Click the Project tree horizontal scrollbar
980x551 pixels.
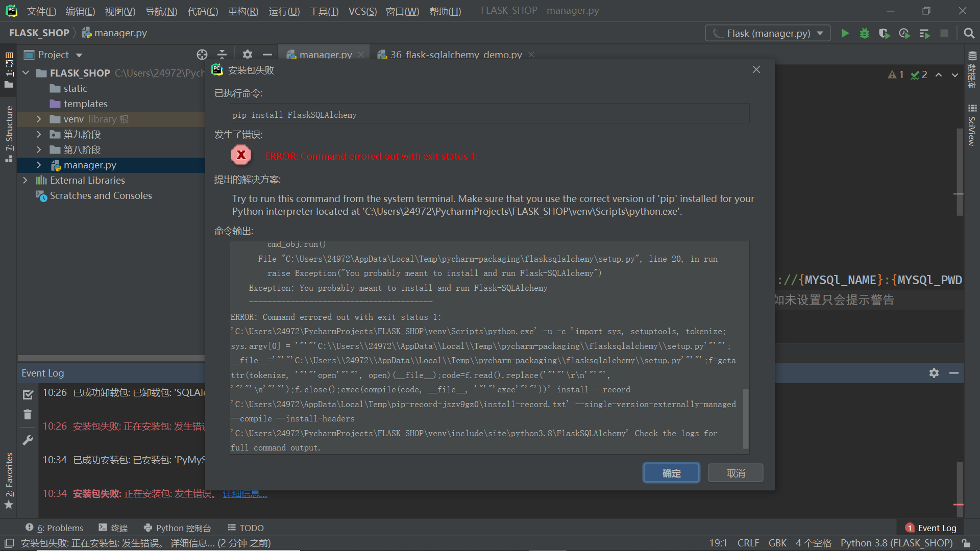point(111,358)
